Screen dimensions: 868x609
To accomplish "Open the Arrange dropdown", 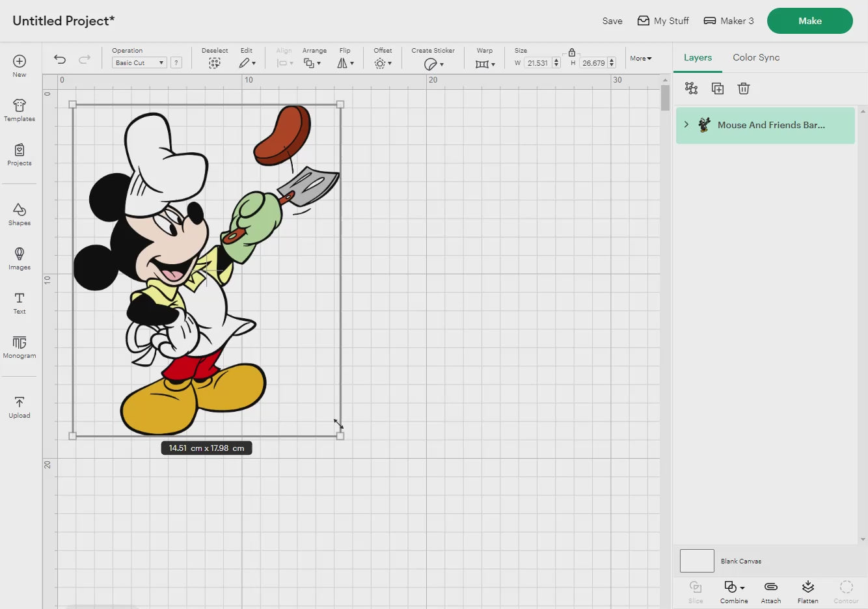I will click(312, 63).
